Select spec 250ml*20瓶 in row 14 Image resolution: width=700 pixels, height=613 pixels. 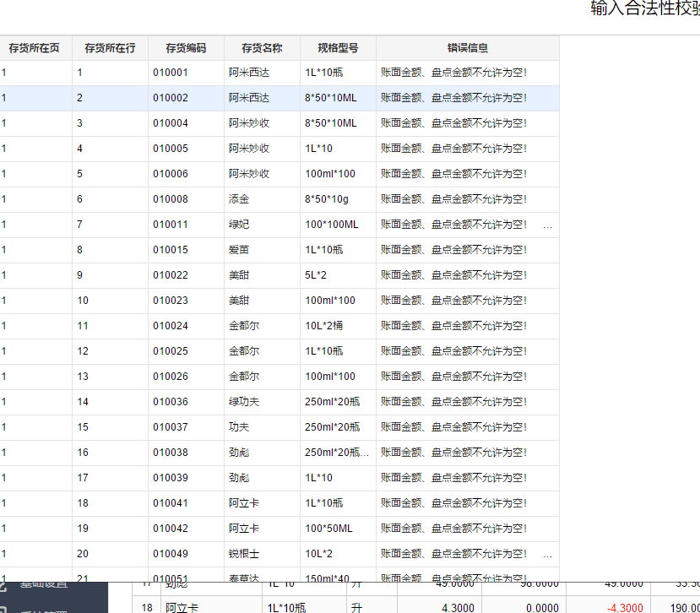(x=332, y=402)
